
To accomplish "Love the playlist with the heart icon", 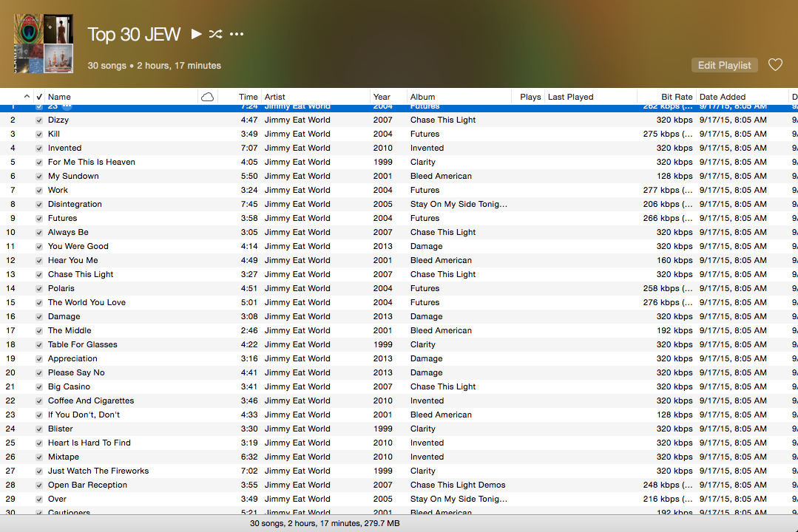I will pos(775,65).
